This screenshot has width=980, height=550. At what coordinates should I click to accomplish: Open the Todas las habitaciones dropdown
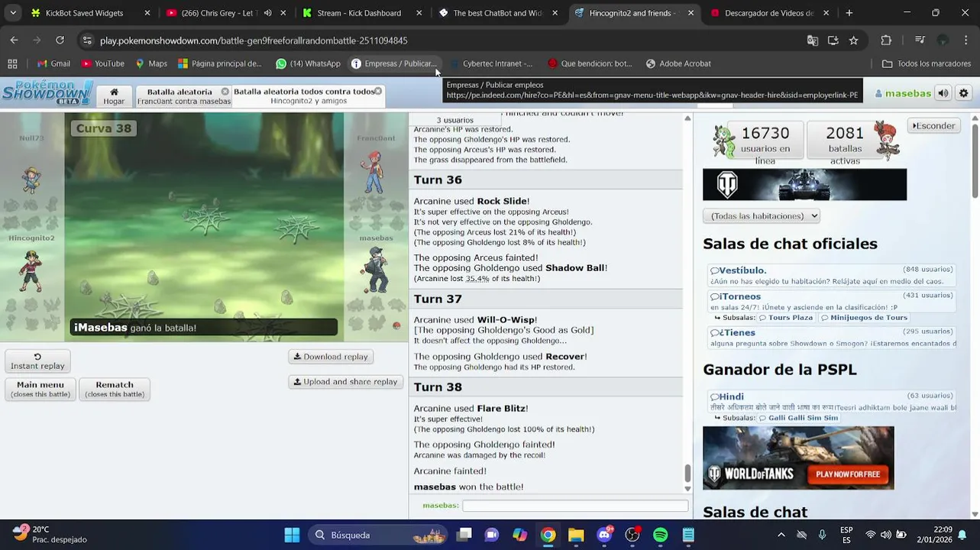click(761, 216)
